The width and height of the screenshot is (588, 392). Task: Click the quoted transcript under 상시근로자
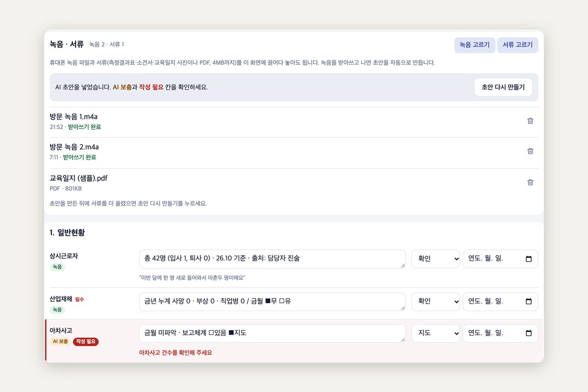(x=192, y=278)
